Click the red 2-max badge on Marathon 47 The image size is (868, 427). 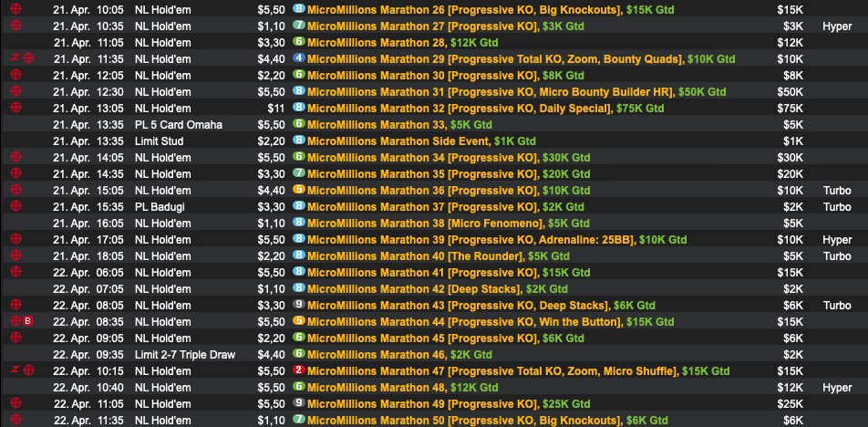click(x=299, y=370)
